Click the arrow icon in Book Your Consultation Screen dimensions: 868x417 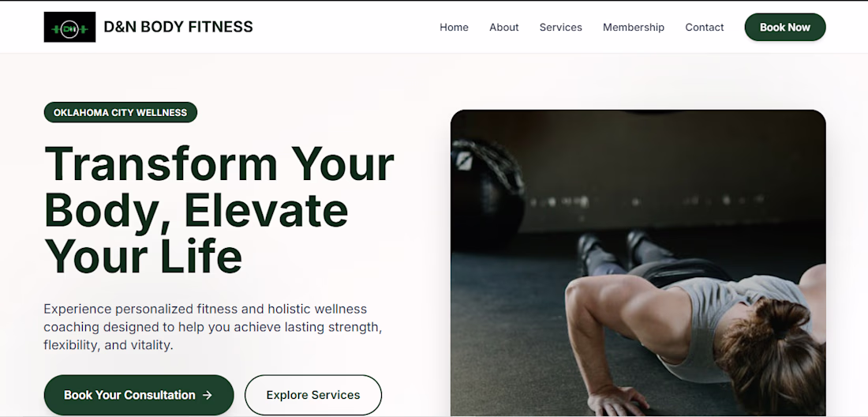coord(207,395)
